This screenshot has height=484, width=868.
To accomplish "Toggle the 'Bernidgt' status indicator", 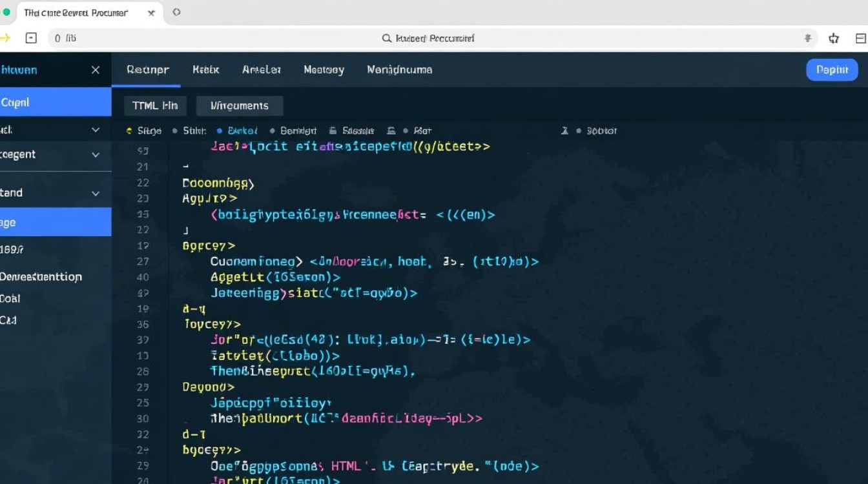I will [273, 130].
